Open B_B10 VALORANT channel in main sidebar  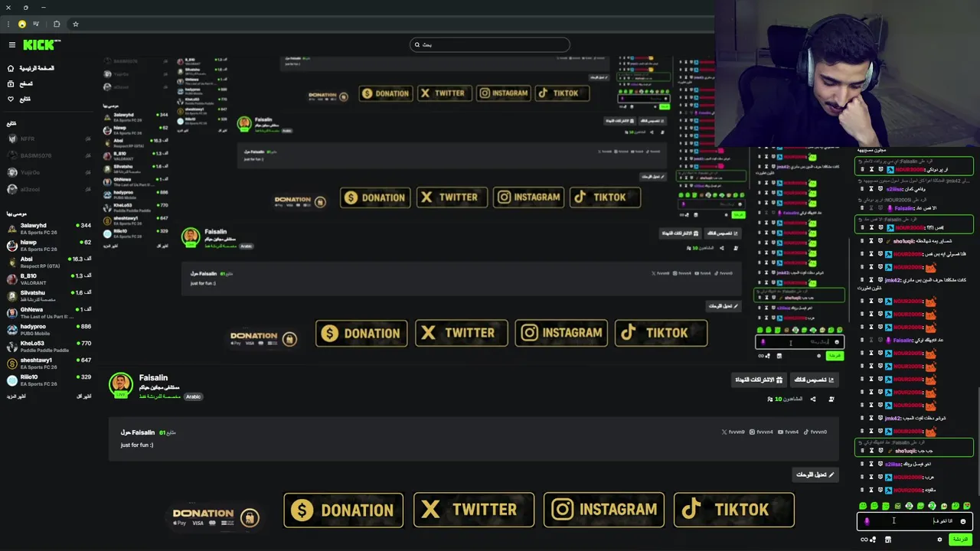[48, 279]
